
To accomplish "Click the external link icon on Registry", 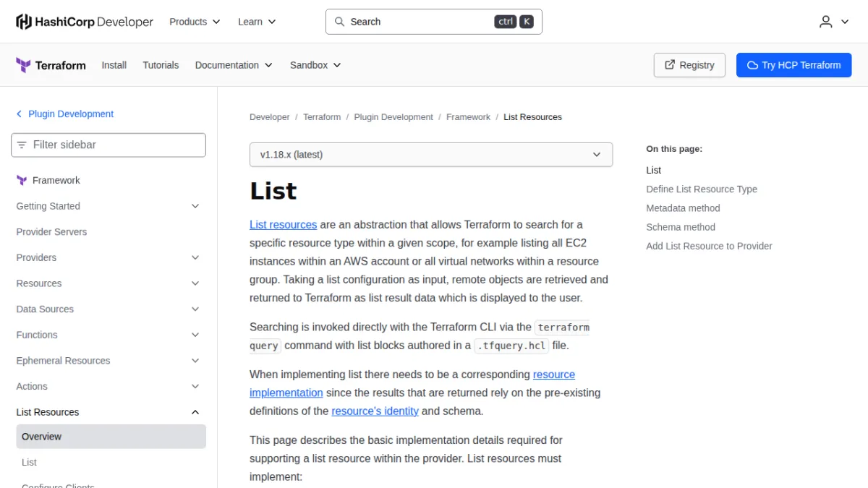I will [x=670, y=65].
